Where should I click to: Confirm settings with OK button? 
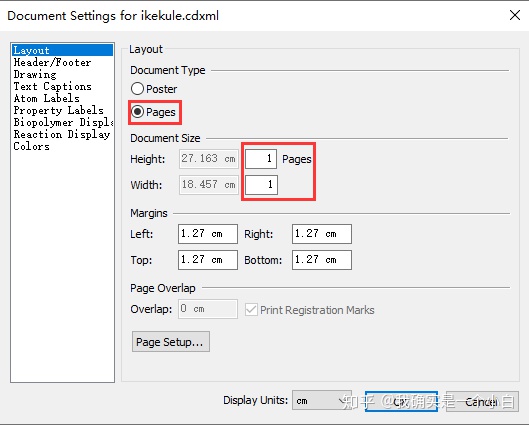coord(401,401)
